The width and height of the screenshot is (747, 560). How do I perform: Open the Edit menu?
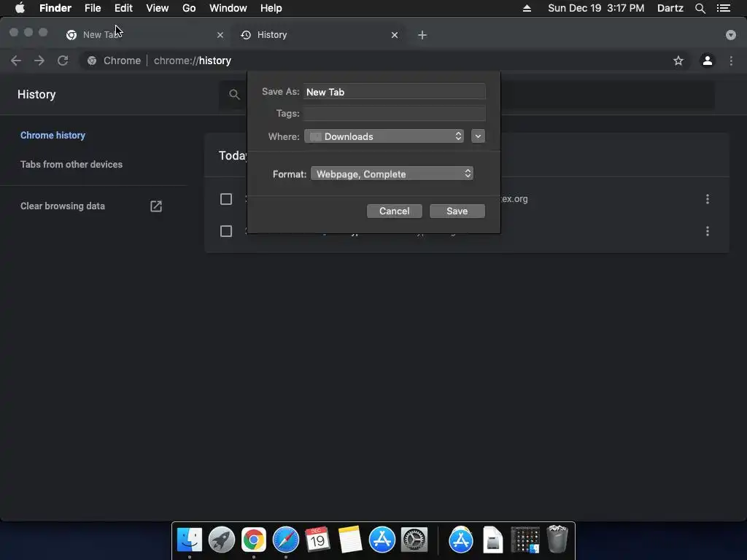point(123,8)
